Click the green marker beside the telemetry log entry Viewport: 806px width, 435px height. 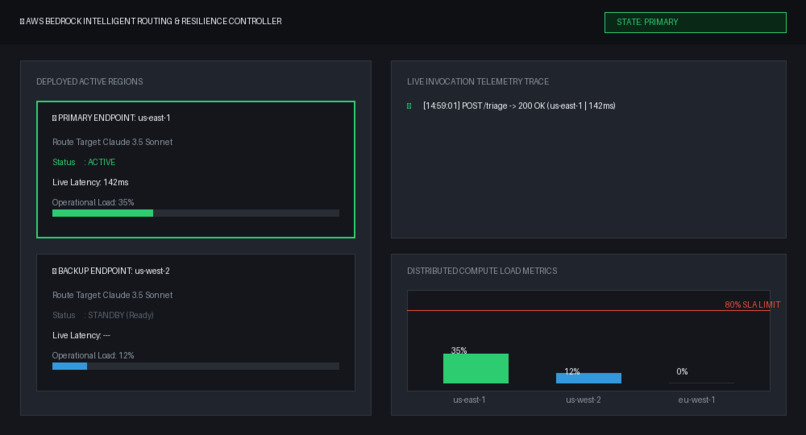(409, 106)
